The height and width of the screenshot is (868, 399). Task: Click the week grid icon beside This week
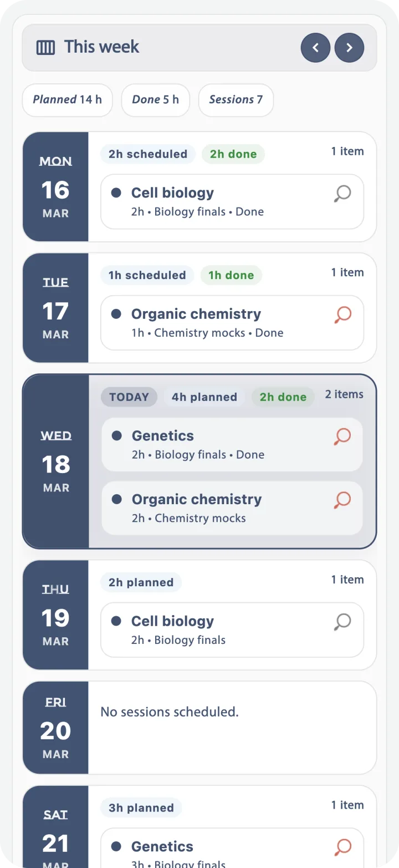click(45, 48)
